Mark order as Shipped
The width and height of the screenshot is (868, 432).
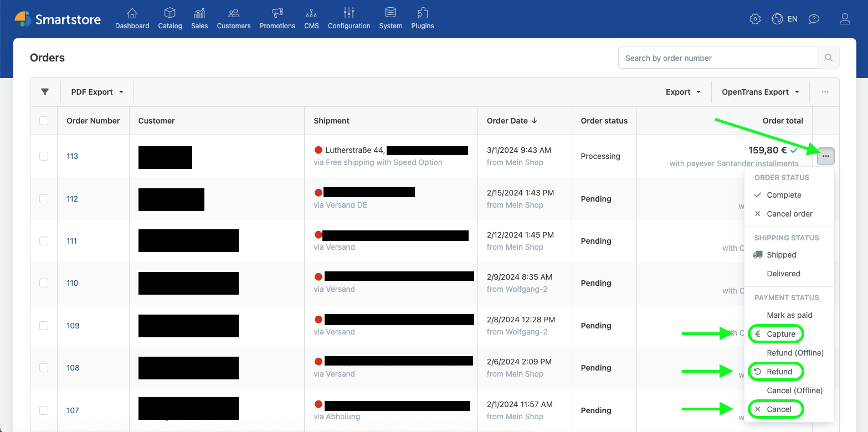coord(789,255)
